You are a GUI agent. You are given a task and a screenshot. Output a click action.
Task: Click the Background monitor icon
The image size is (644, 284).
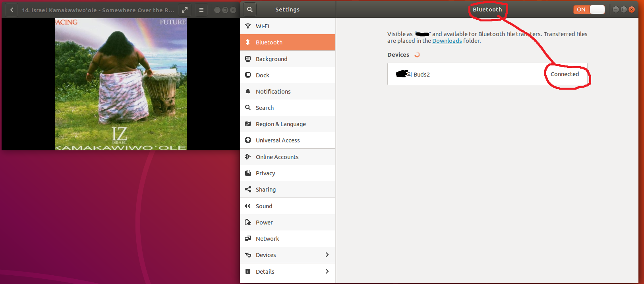click(248, 59)
